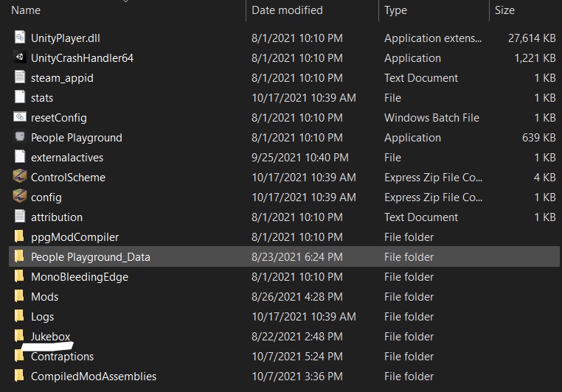The height and width of the screenshot is (392, 562).
Task: Click the Contraptions folder name
Action: [62, 356]
